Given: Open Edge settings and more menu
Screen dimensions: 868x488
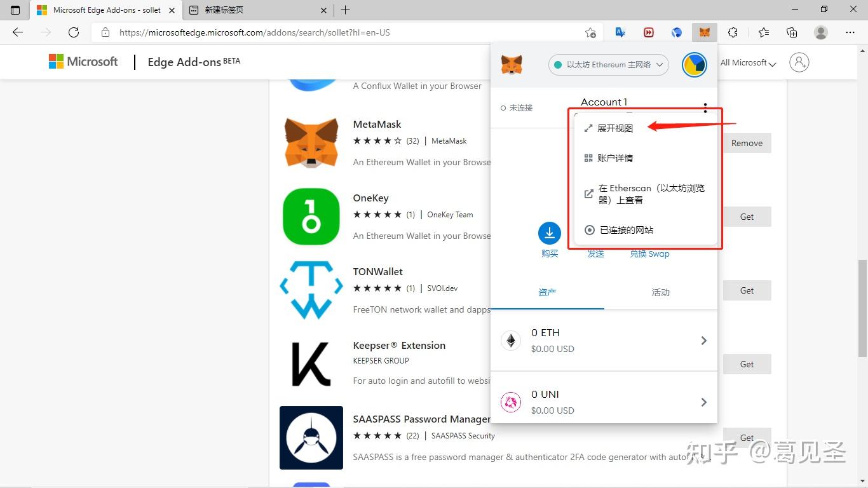Looking at the screenshot, I should [x=850, y=32].
